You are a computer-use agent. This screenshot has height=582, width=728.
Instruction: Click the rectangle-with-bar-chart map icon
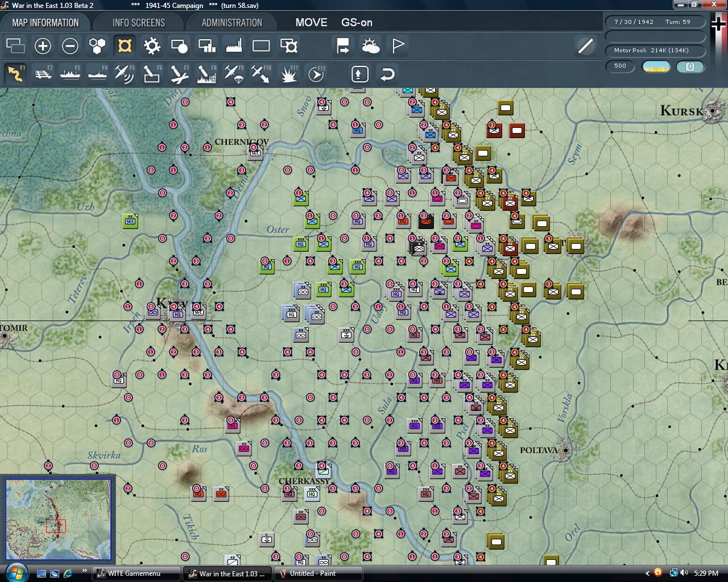206,46
